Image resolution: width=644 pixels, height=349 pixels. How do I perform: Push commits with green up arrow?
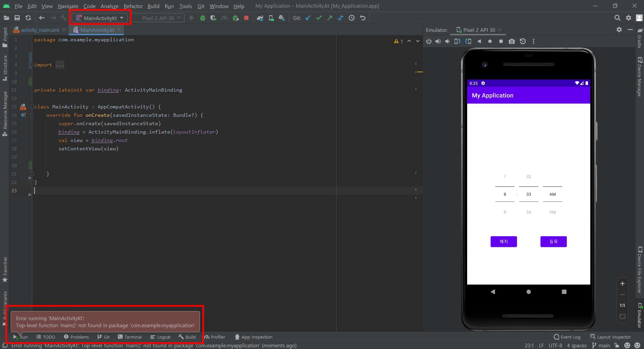coord(330,18)
